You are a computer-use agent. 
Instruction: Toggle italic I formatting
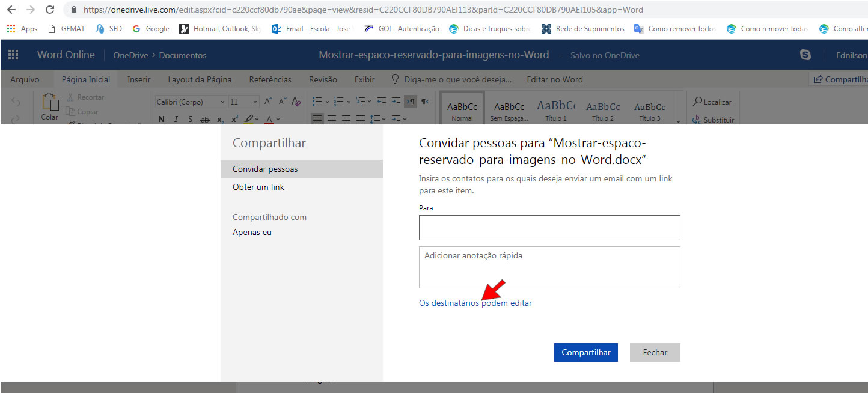176,119
